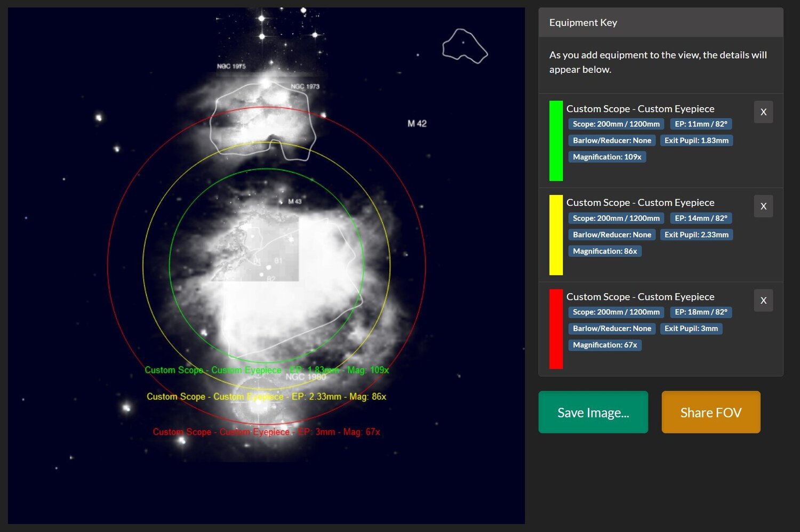The image size is (800, 532).
Task: Click the Equipment Key panel header
Action: point(661,22)
